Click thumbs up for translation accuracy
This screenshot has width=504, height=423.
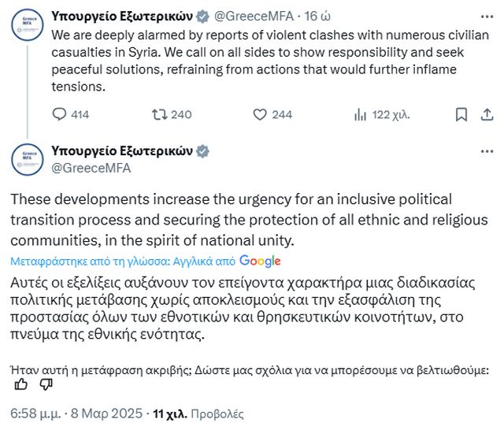coord(21,384)
